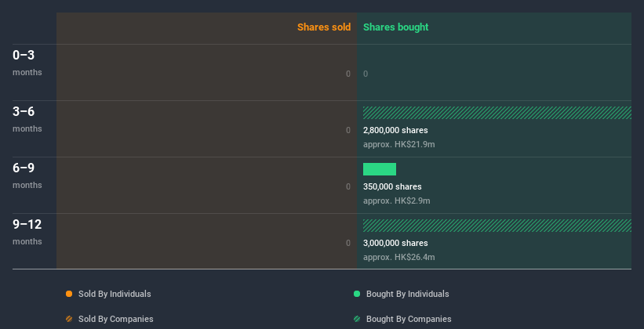This screenshot has width=644, height=329.
Task: Click the approx. HK$26.4m amount
Action: [x=398, y=257]
